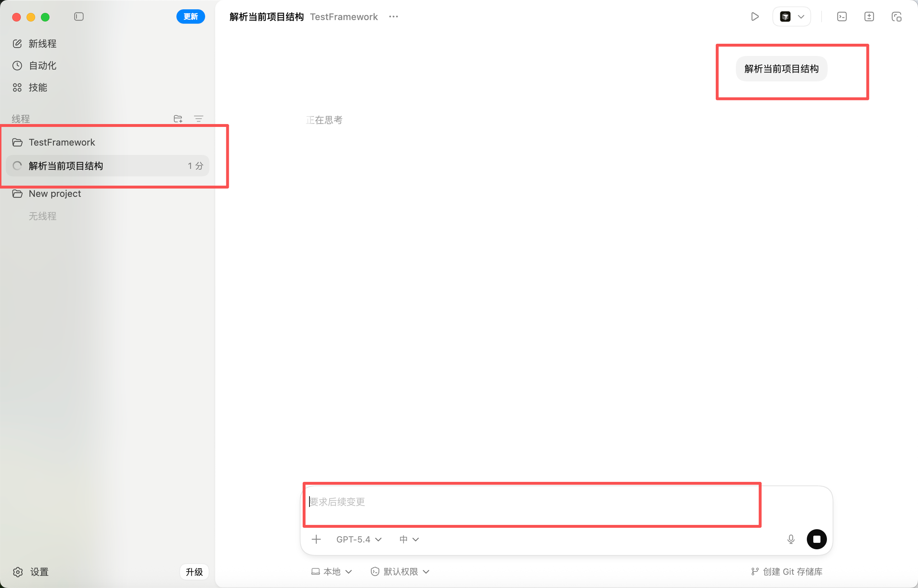
Task: Expand the 中 reasoning effort dropdown
Action: pyautogui.click(x=408, y=539)
